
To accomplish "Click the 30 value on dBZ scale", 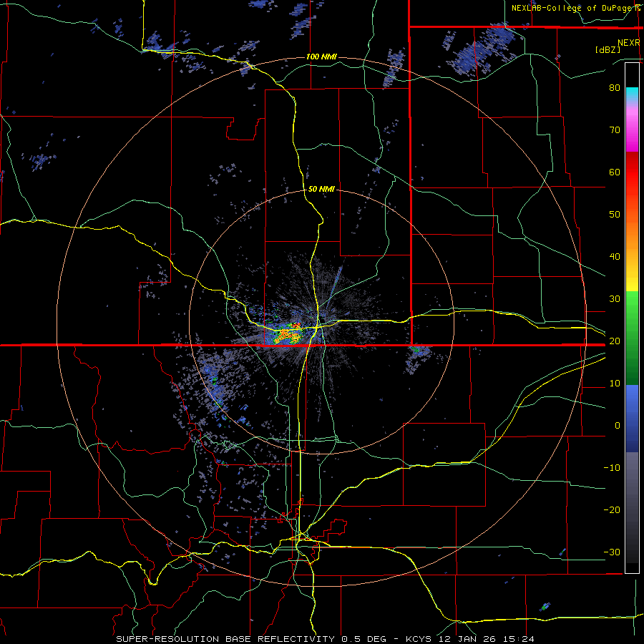I will coord(615,298).
